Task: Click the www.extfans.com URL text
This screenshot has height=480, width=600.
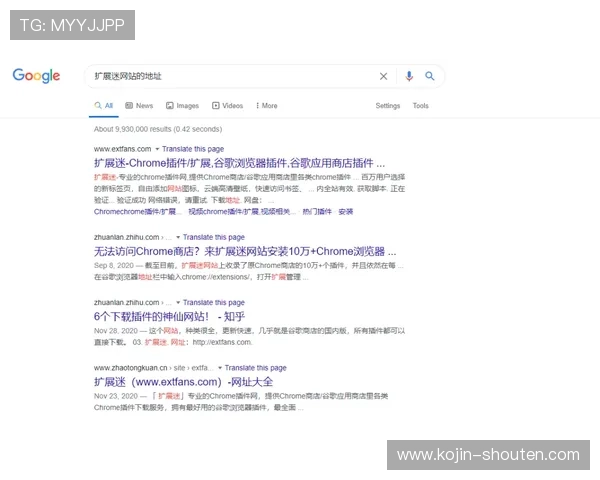Action: [x=122, y=149]
